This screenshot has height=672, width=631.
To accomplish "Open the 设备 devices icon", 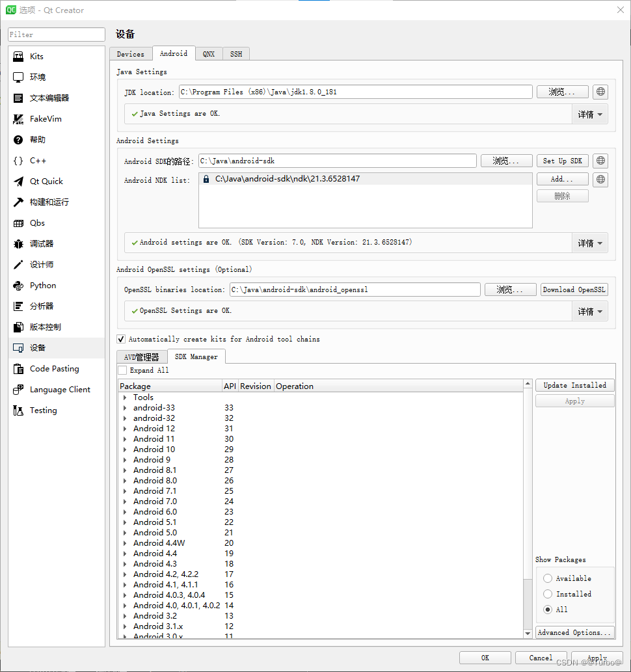I will 18,348.
